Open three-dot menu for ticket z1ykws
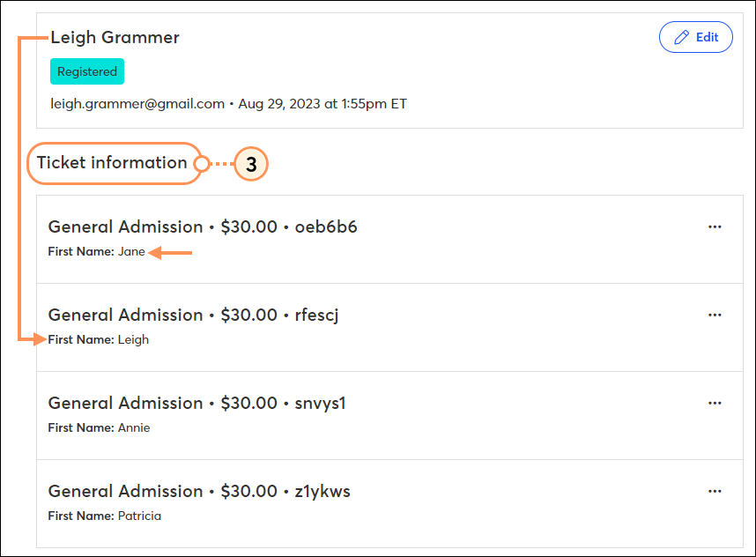The height and width of the screenshot is (557, 756). point(715,492)
